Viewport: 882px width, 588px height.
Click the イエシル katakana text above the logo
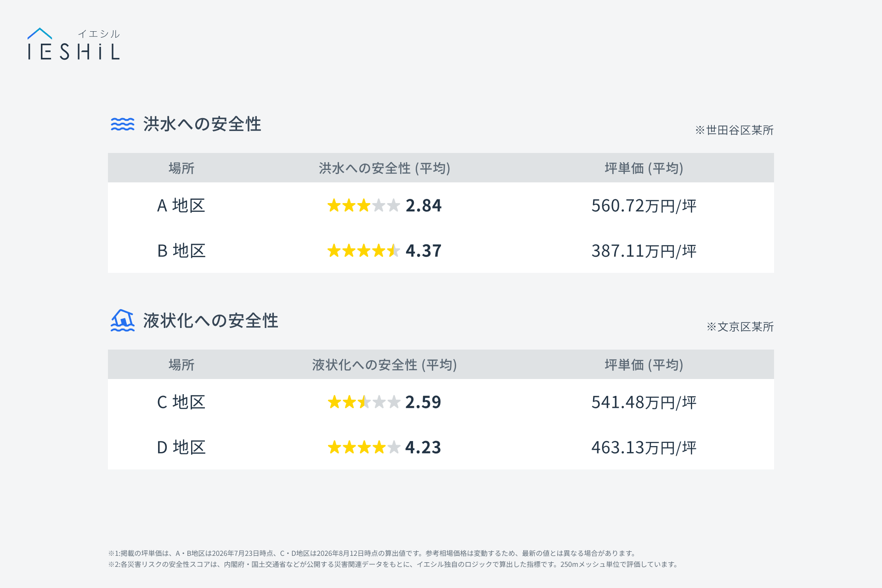click(99, 34)
